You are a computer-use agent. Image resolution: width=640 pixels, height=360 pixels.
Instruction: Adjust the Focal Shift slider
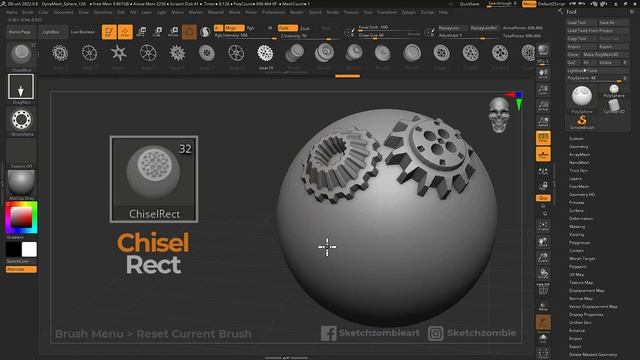(x=389, y=28)
